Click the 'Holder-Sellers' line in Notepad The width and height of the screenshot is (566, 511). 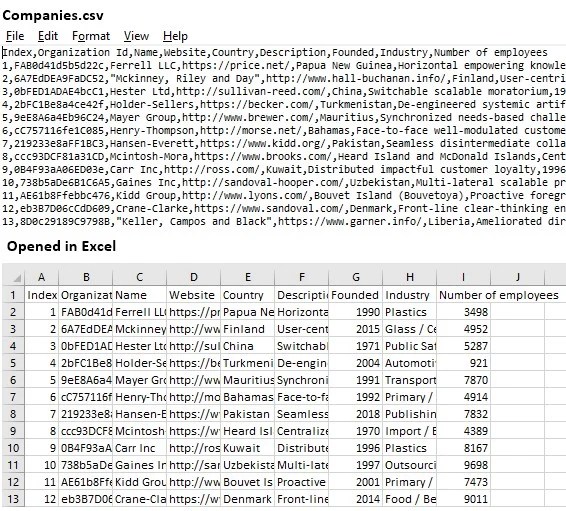[x=284, y=105]
